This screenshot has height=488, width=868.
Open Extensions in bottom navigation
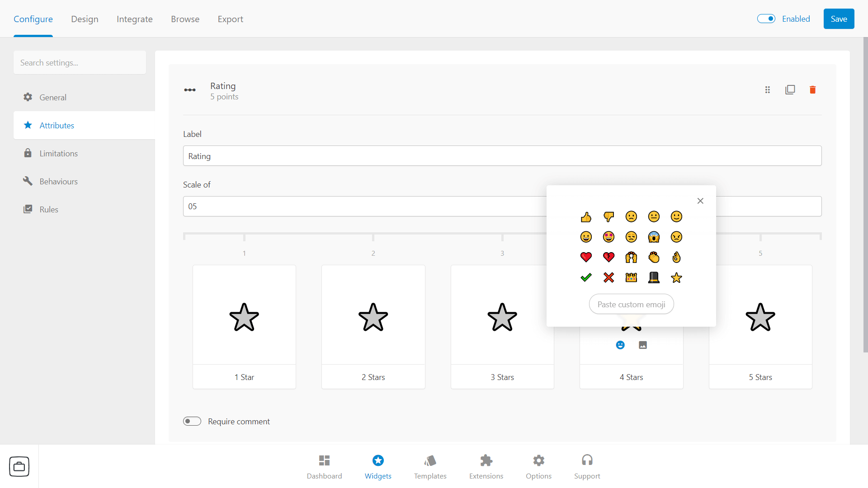pos(486,467)
